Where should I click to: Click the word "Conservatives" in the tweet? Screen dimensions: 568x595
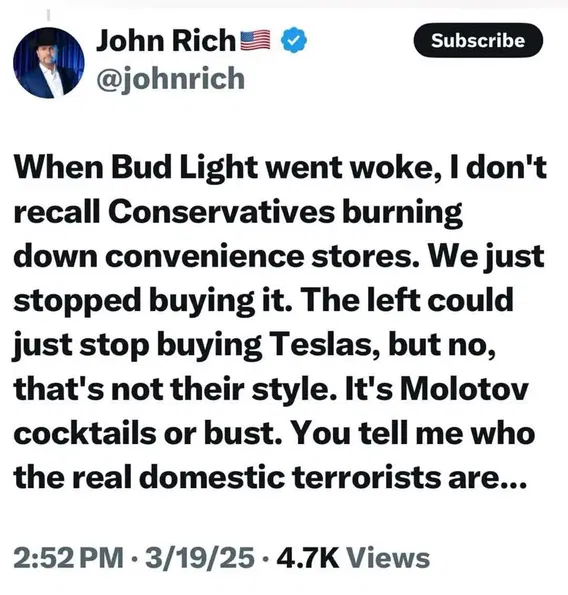(x=221, y=212)
